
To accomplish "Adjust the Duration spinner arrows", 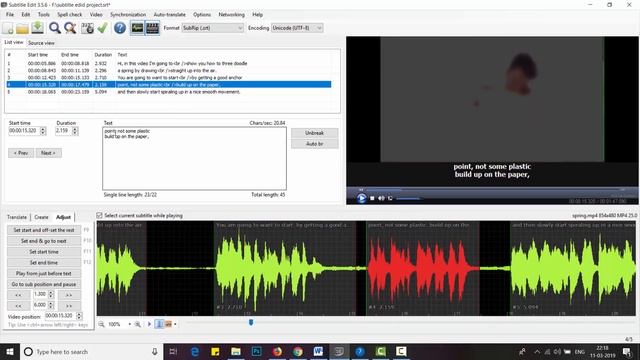I will click(75, 131).
